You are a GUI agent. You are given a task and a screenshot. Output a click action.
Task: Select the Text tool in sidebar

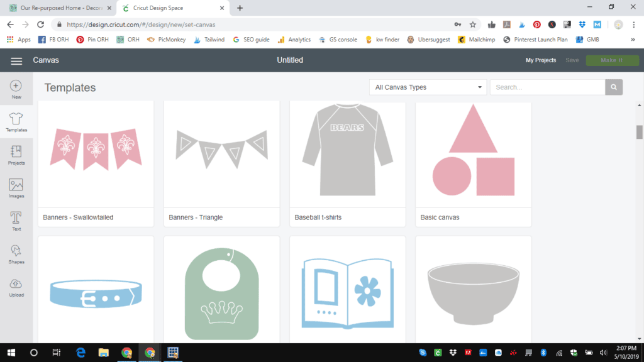point(16,217)
